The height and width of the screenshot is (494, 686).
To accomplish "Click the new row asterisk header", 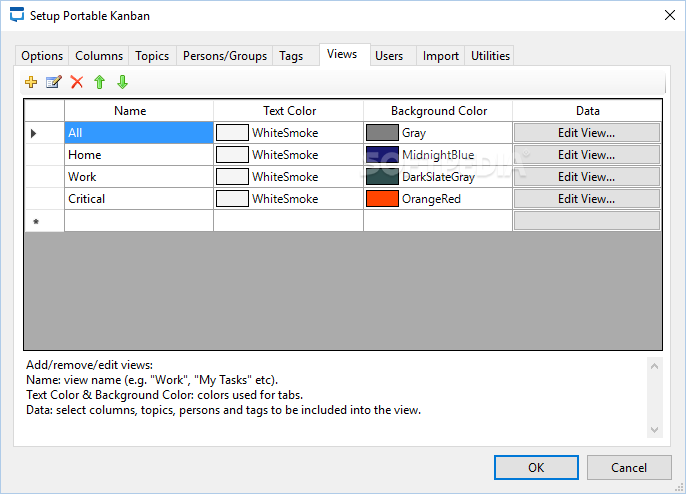I will [45, 221].
